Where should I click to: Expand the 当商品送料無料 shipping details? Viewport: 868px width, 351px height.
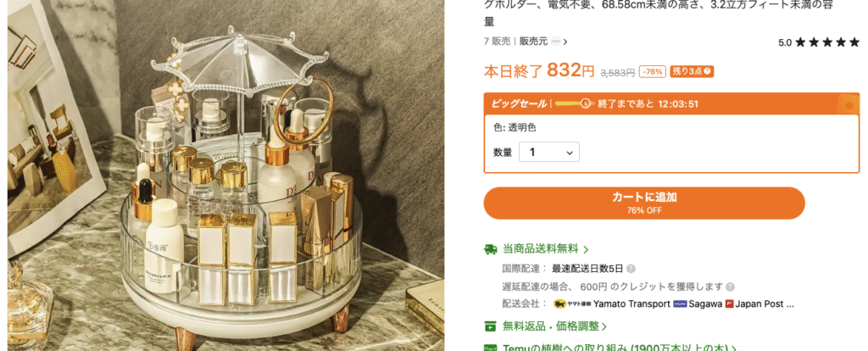tap(545, 249)
